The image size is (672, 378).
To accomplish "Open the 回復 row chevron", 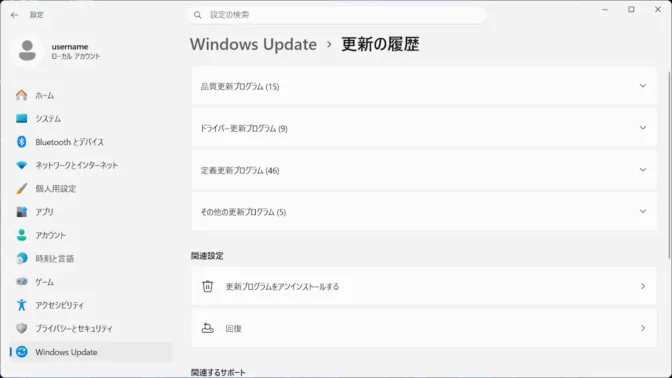I will coord(643,328).
